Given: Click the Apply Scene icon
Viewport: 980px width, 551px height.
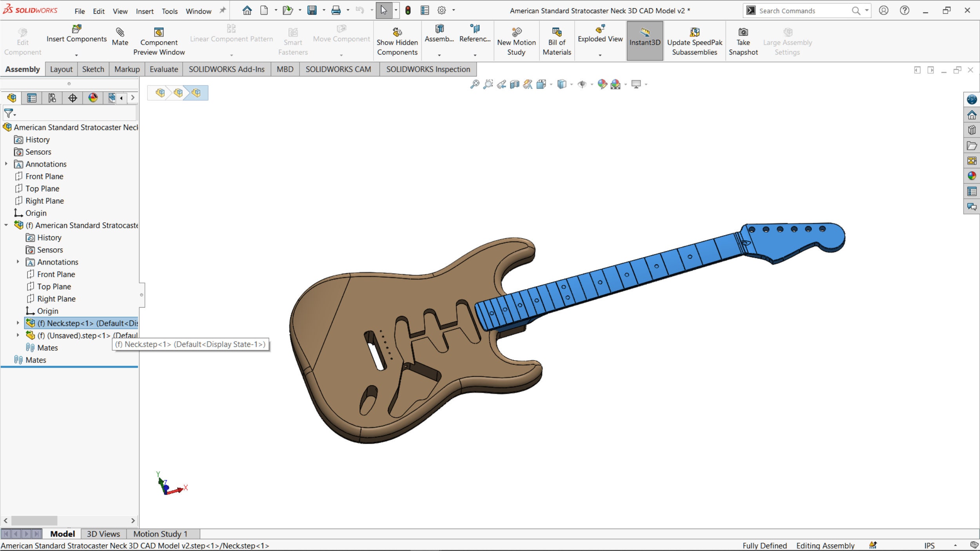Looking at the screenshot, I should [x=615, y=84].
